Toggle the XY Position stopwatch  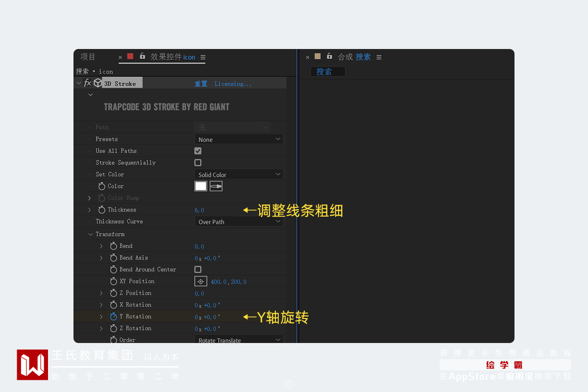coord(114,281)
